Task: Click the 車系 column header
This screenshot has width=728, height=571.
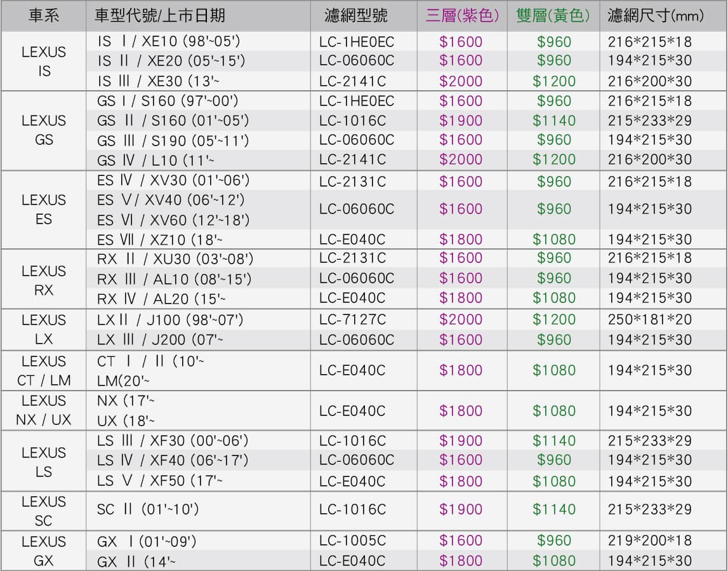Action: pyautogui.click(x=44, y=16)
